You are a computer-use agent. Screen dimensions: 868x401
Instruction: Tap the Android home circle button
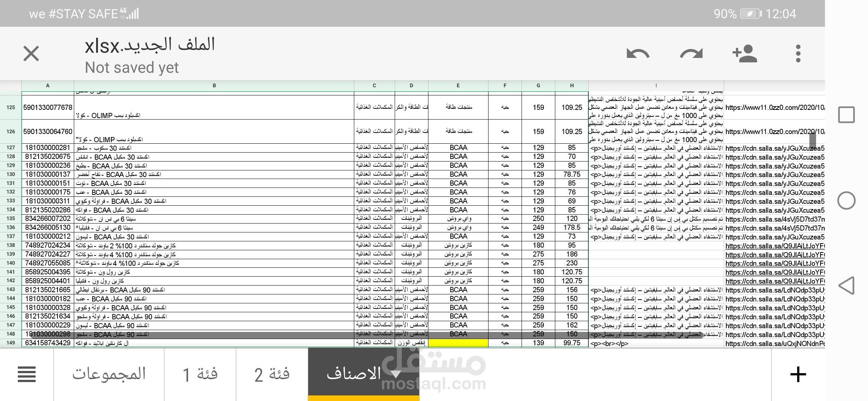click(x=846, y=200)
